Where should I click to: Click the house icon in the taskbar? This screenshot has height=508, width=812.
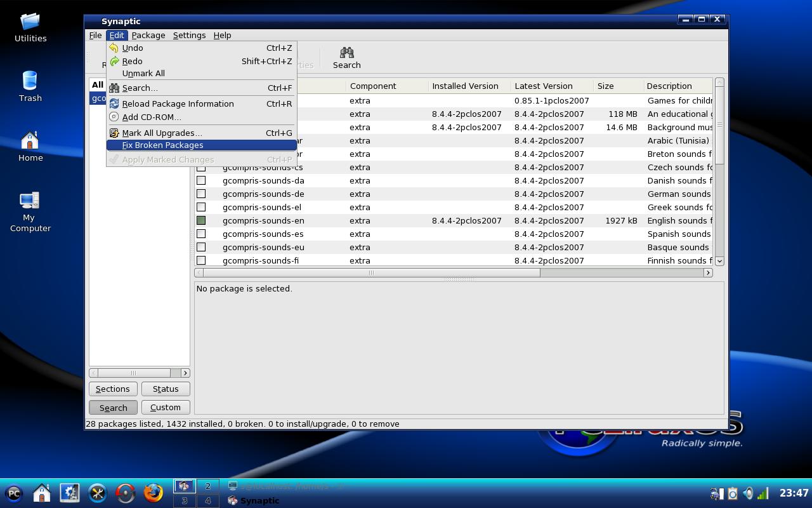42,493
